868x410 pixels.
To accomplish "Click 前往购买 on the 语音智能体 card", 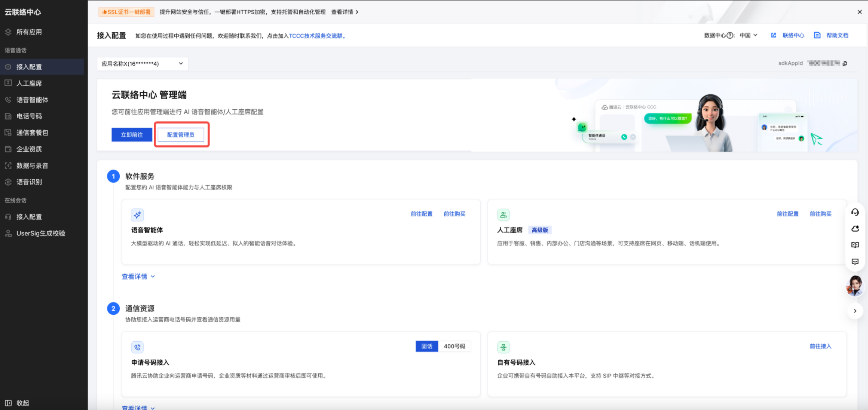I will point(454,214).
